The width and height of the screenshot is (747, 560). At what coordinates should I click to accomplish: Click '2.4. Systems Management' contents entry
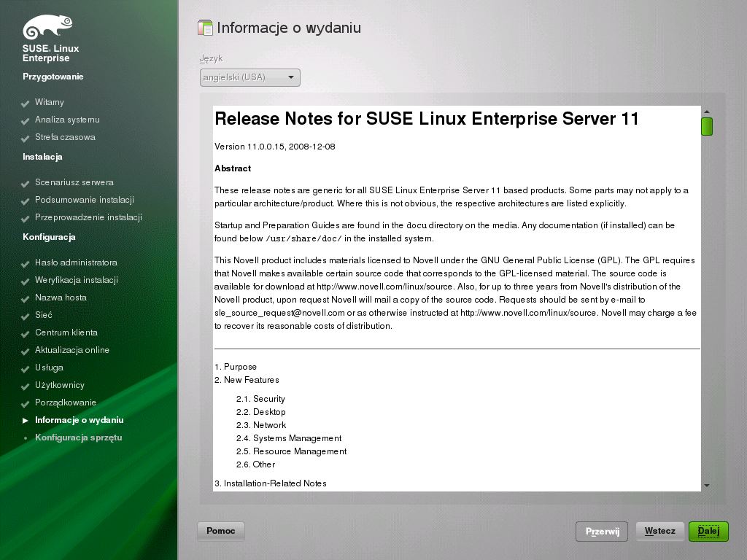[289, 438]
